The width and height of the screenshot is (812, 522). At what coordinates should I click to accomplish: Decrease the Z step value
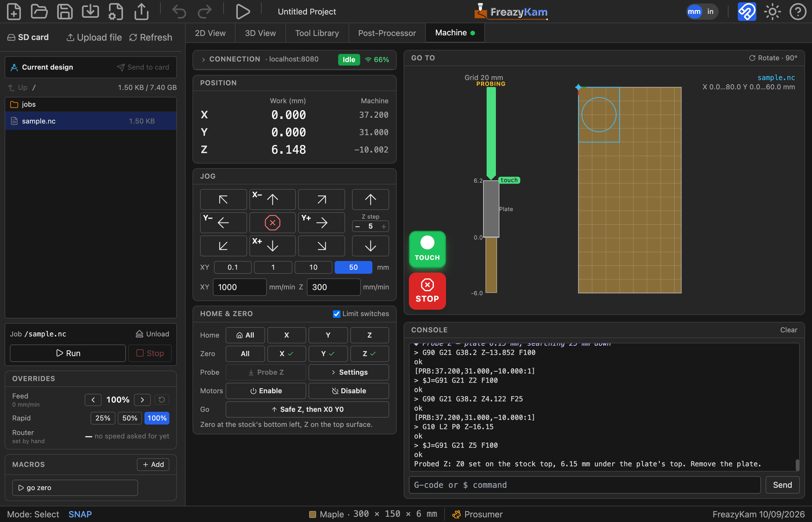pyautogui.click(x=358, y=226)
